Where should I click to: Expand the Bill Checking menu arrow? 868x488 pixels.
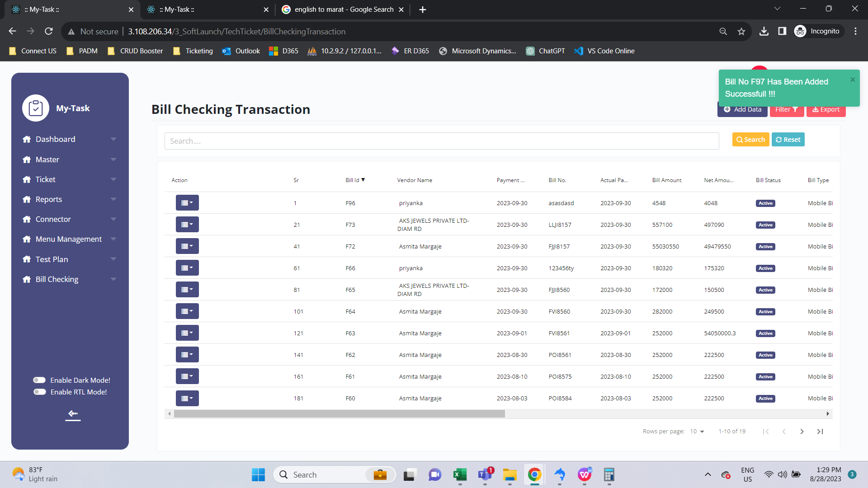click(113, 279)
